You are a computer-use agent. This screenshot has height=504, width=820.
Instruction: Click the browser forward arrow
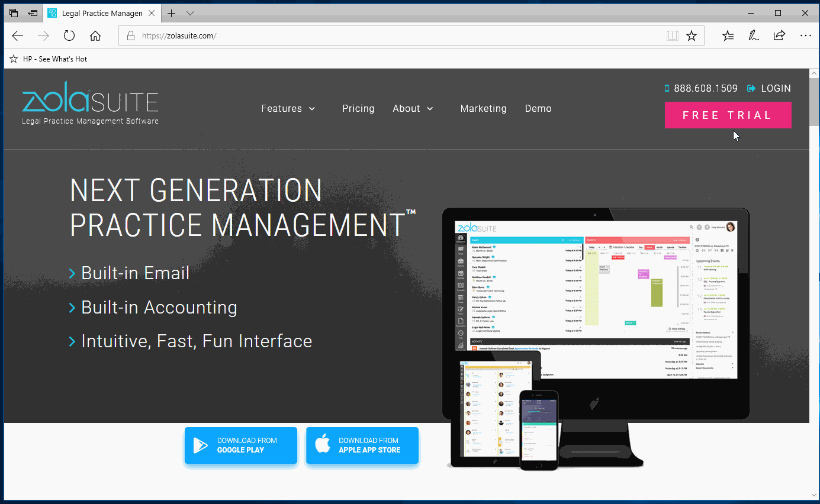click(43, 35)
